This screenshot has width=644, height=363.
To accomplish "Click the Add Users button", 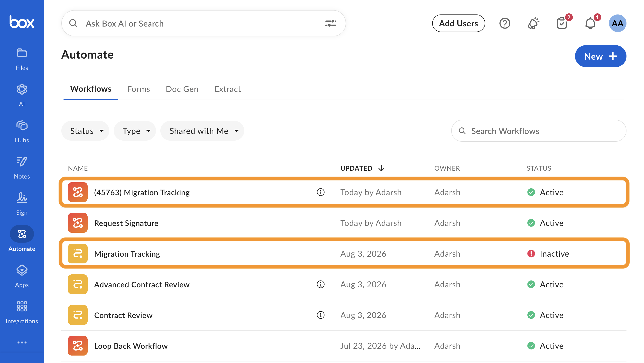I will (x=458, y=23).
